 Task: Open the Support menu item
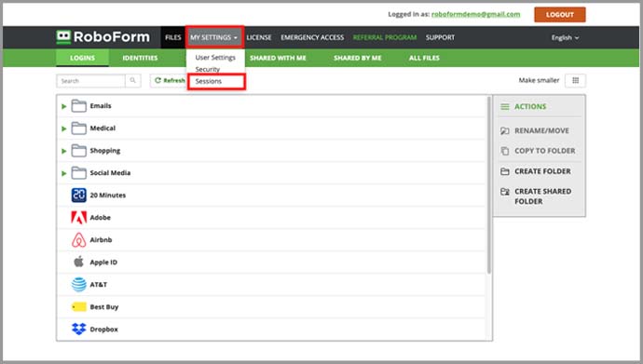440,37
